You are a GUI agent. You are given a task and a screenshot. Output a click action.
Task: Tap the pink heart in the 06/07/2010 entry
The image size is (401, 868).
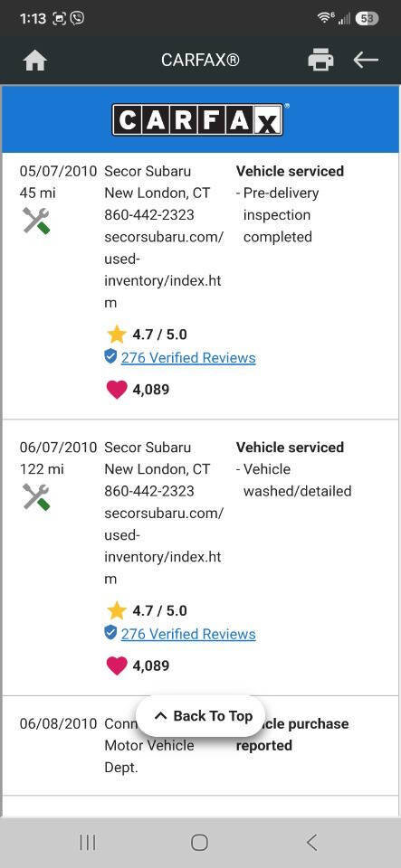116,665
